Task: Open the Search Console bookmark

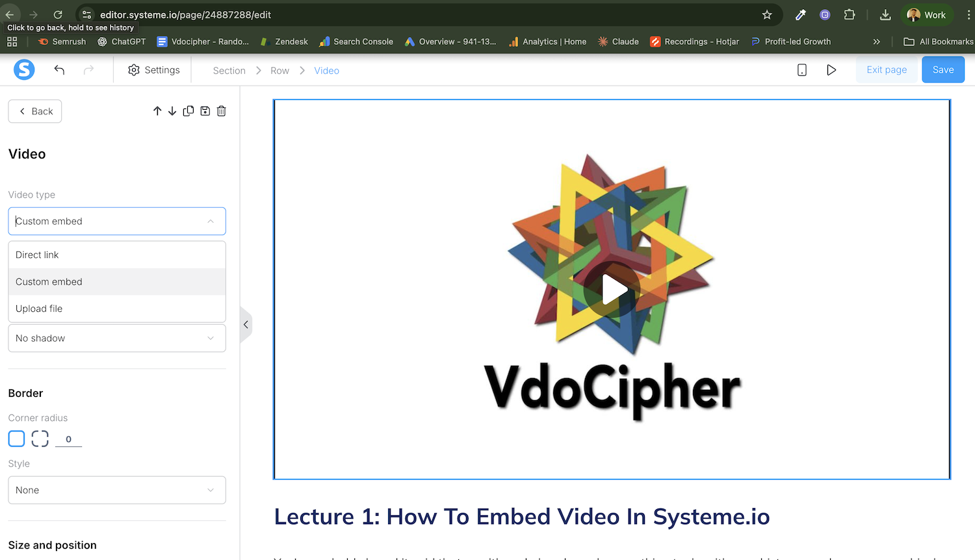Action: (x=356, y=42)
